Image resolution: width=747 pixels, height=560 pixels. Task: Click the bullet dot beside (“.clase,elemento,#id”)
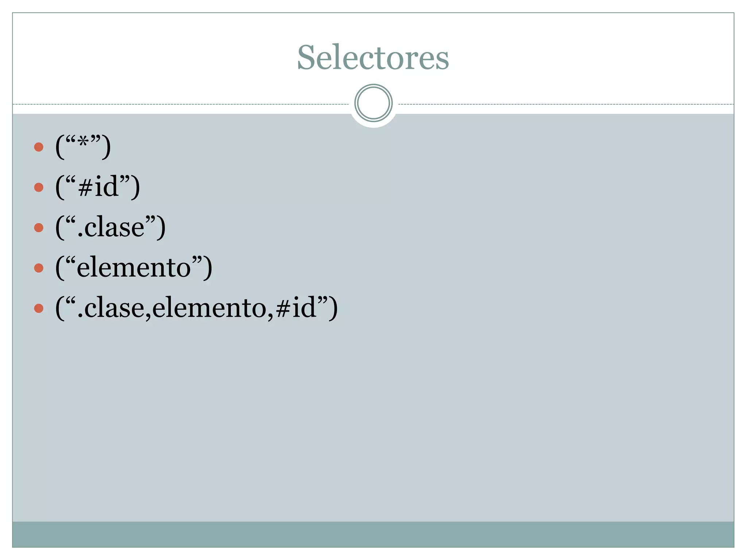pos(39,308)
